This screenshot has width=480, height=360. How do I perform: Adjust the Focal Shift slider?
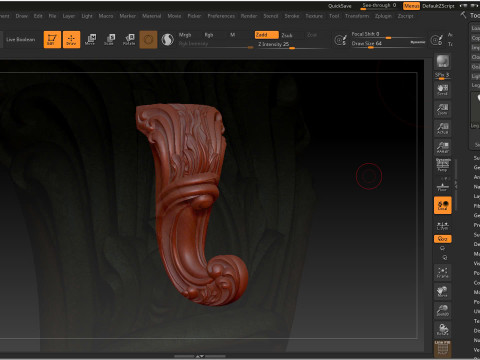(388, 35)
